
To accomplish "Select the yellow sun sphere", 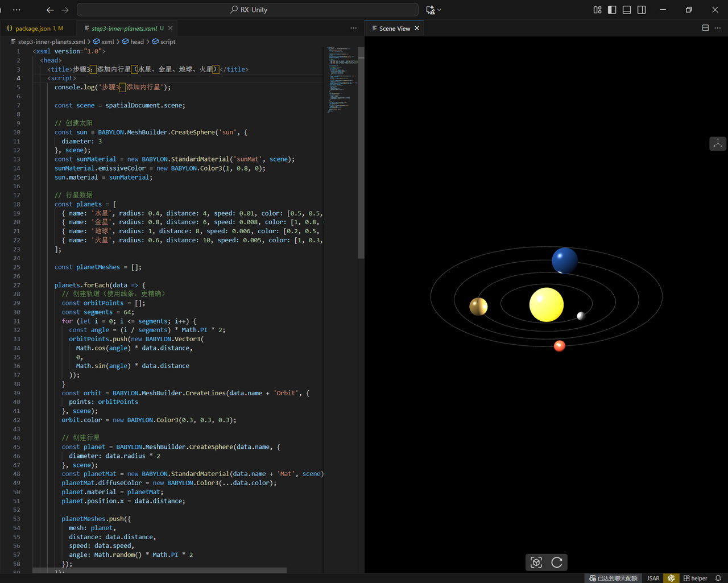I will pyautogui.click(x=547, y=305).
